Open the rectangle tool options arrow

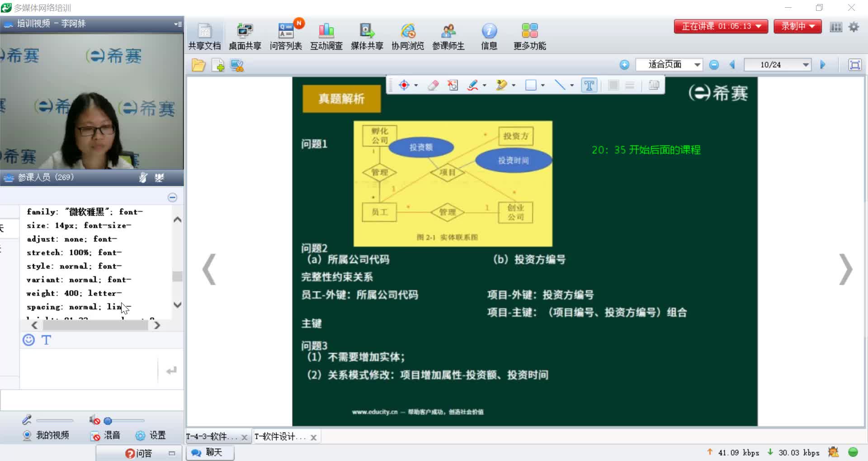(x=542, y=85)
